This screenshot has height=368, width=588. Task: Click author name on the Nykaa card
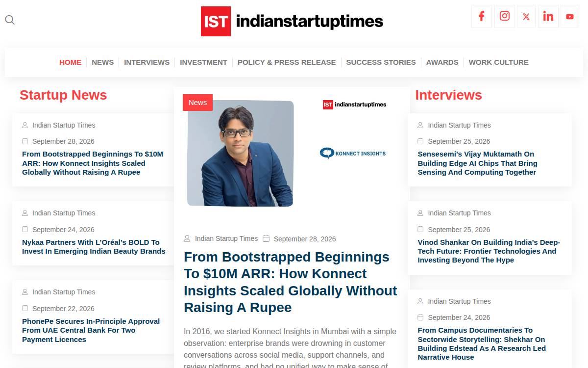(x=64, y=213)
